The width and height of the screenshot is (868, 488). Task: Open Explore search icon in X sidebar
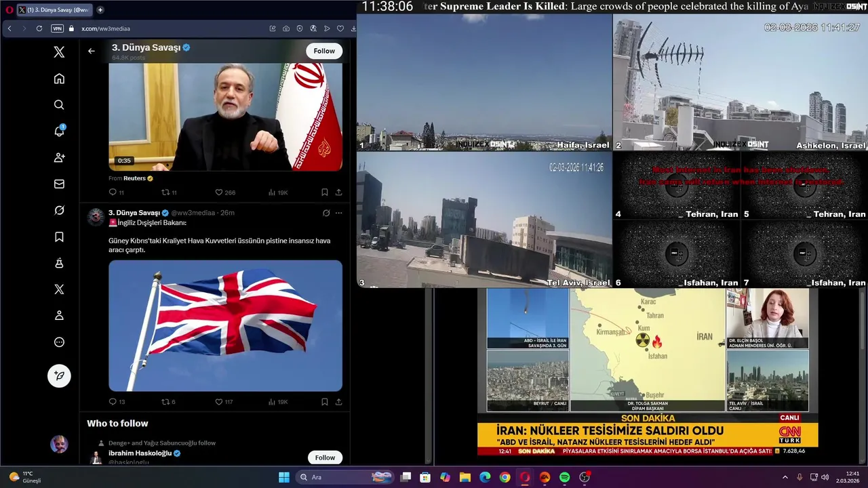pyautogui.click(x=59, y=105)
